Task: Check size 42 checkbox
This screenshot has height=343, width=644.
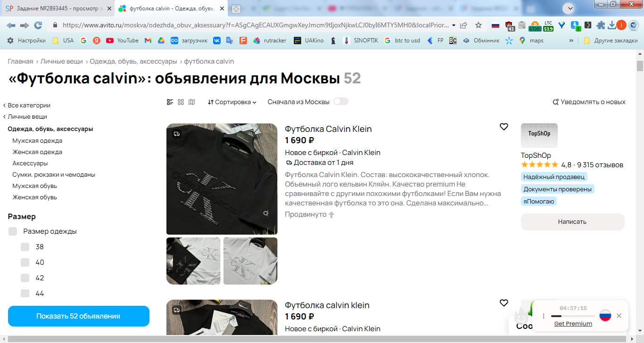Action: [x=25, y=278]
